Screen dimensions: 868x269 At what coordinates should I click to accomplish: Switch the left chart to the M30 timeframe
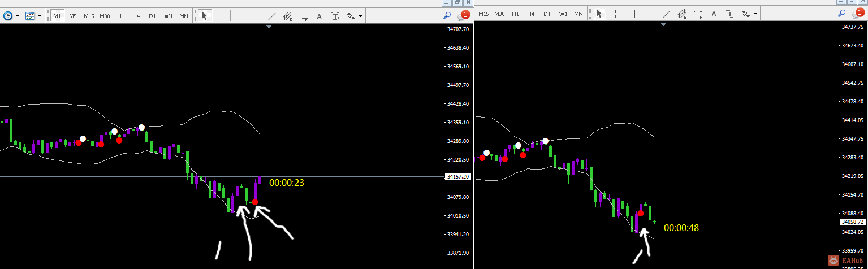click(105, 16)
